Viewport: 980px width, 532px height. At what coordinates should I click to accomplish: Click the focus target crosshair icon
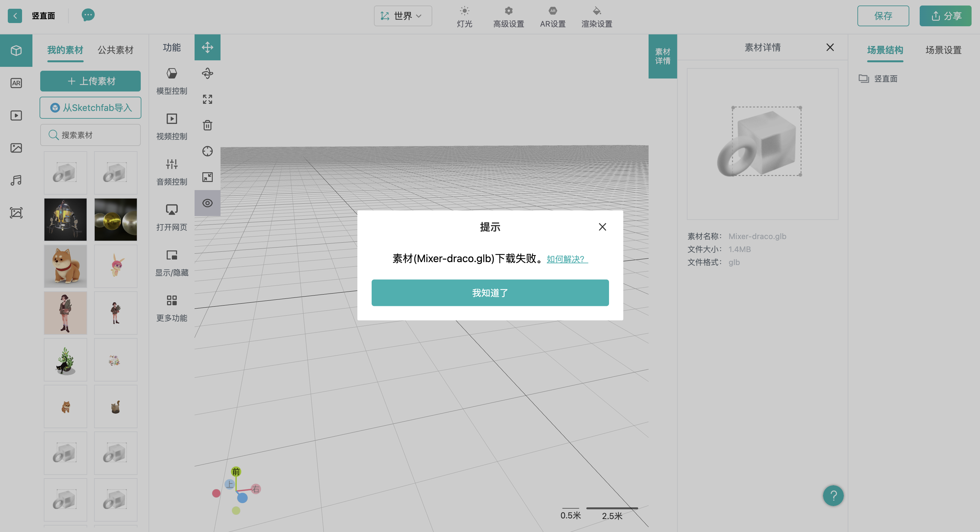207,151
